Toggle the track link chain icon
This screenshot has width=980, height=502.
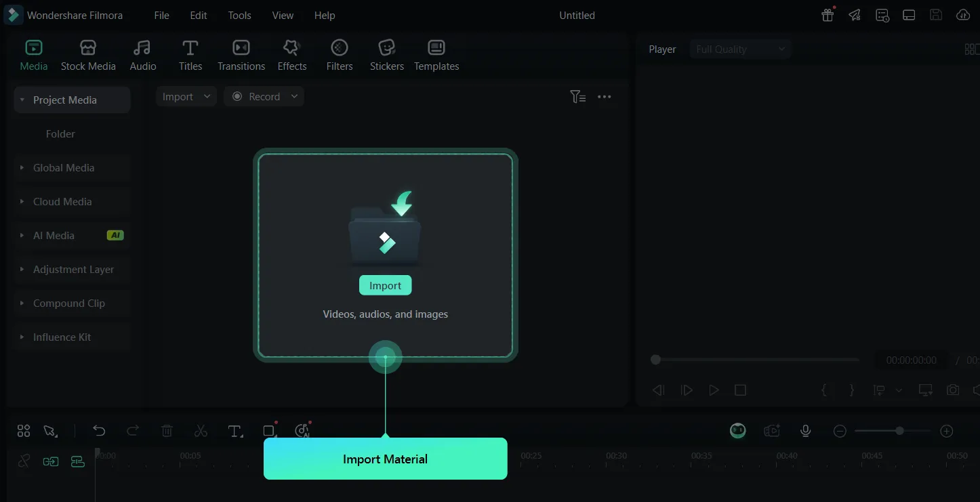[x=24, y=461]
